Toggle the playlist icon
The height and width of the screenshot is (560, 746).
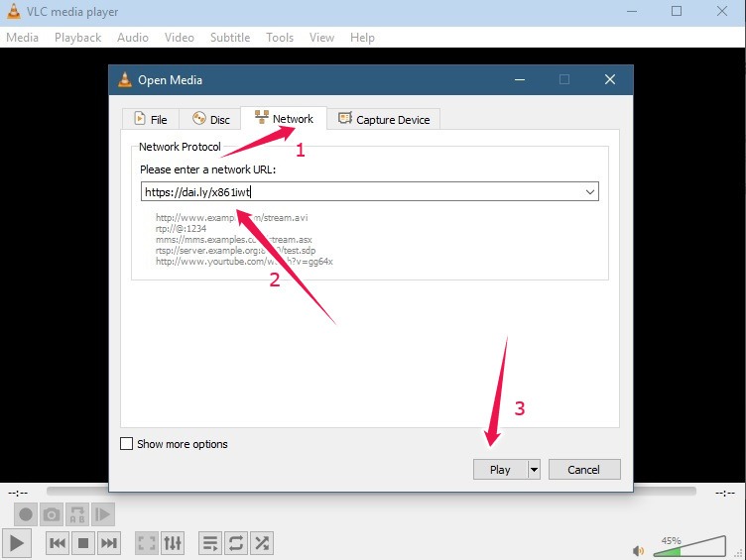click(x=210, y=543)
